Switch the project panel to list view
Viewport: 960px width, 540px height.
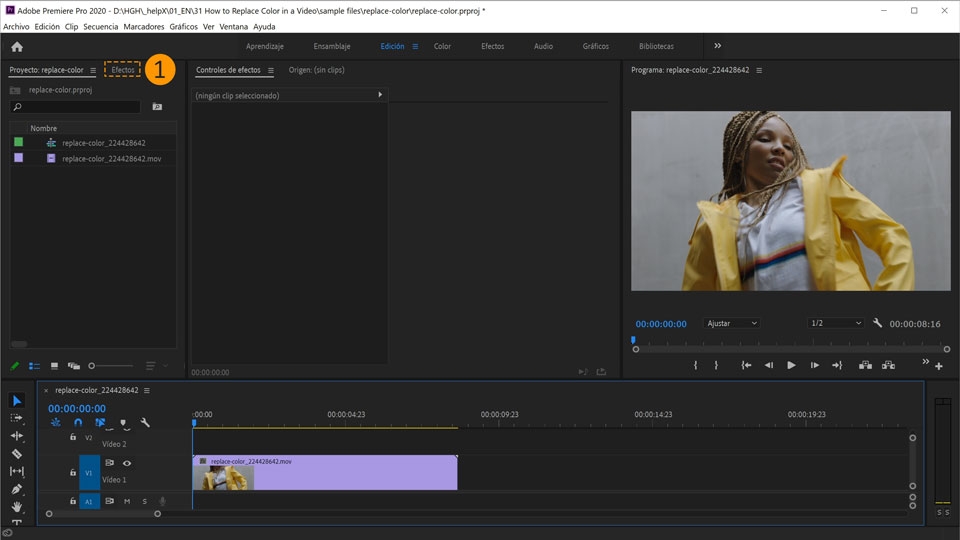pyautogui.click(x=35, y=366)
